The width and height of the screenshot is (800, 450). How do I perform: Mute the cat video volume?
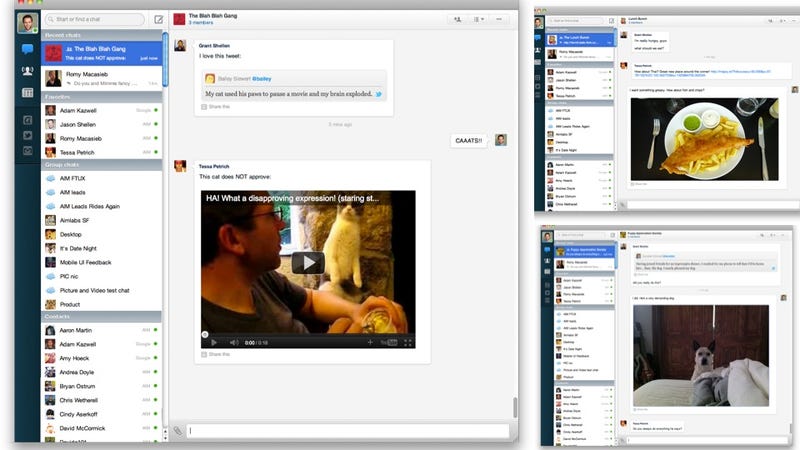point(234,343)
